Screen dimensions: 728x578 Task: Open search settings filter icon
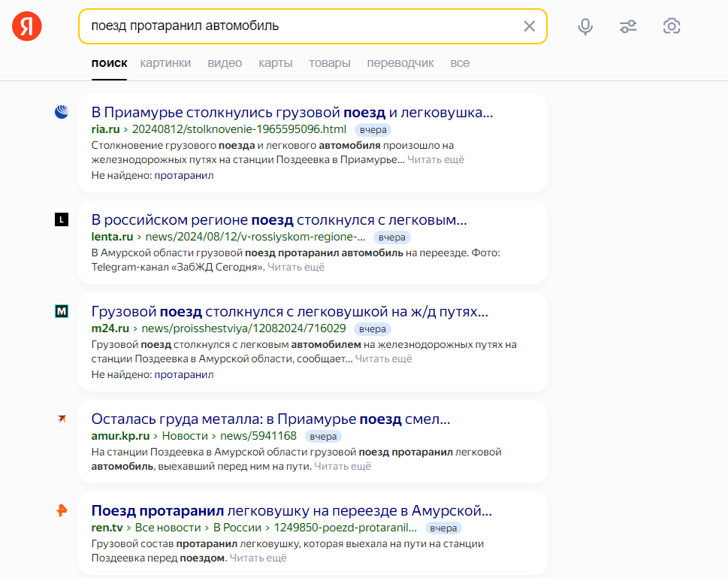628,26
